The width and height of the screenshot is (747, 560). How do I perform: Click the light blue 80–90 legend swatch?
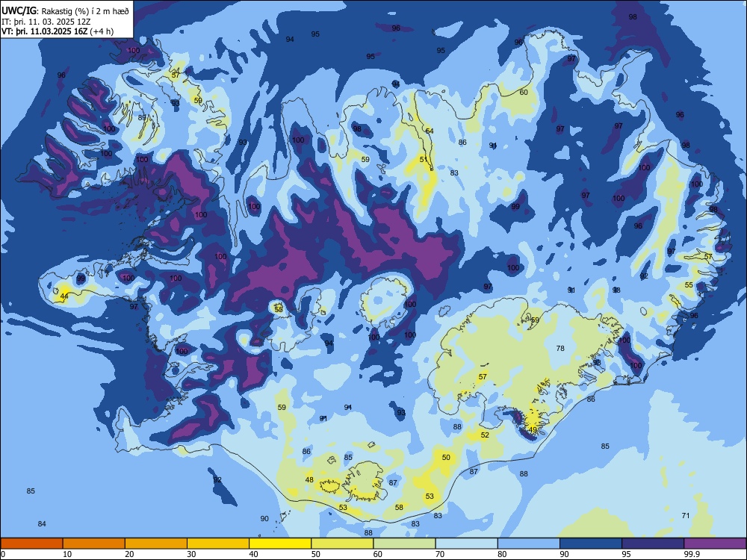529,544
